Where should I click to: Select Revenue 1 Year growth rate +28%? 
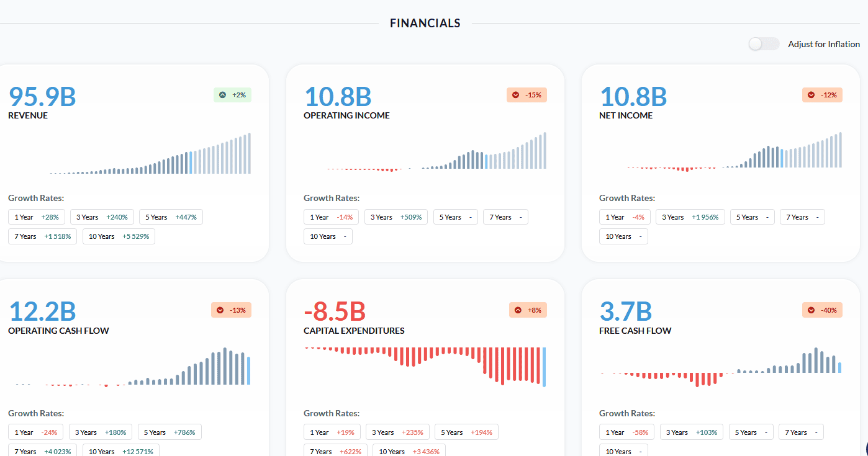click(x=37, y=217)
